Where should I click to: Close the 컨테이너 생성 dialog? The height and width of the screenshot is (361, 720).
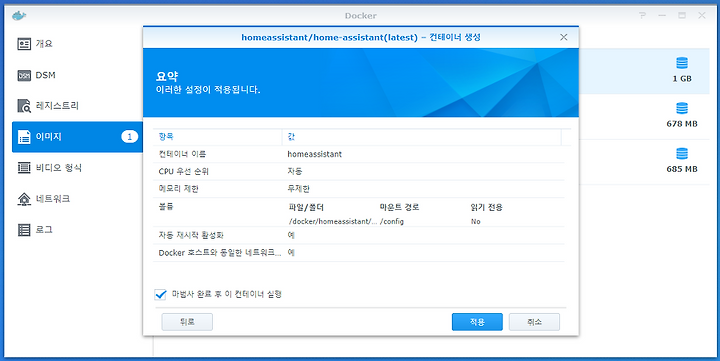tap(564, 37)
